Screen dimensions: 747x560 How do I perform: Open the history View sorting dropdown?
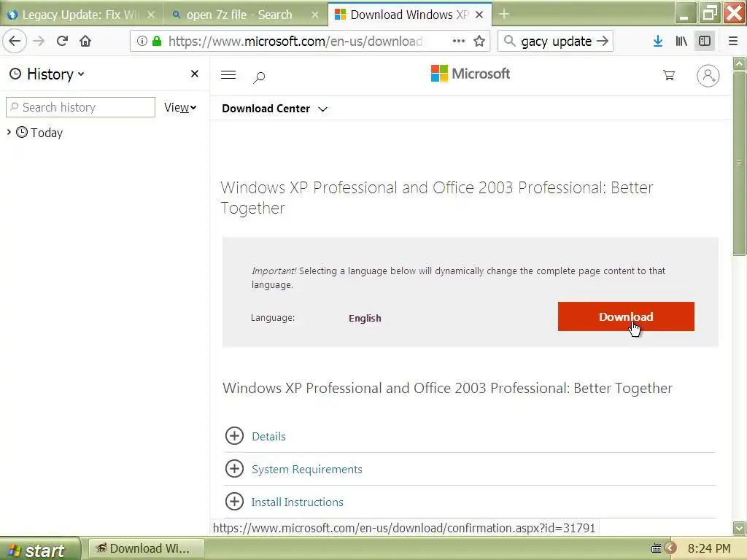[x=180, y=108]
